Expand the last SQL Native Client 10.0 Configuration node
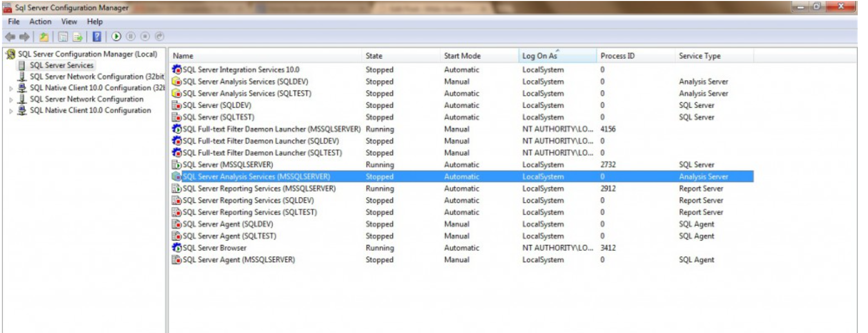The image size is (868, 333). coord(11,111)
